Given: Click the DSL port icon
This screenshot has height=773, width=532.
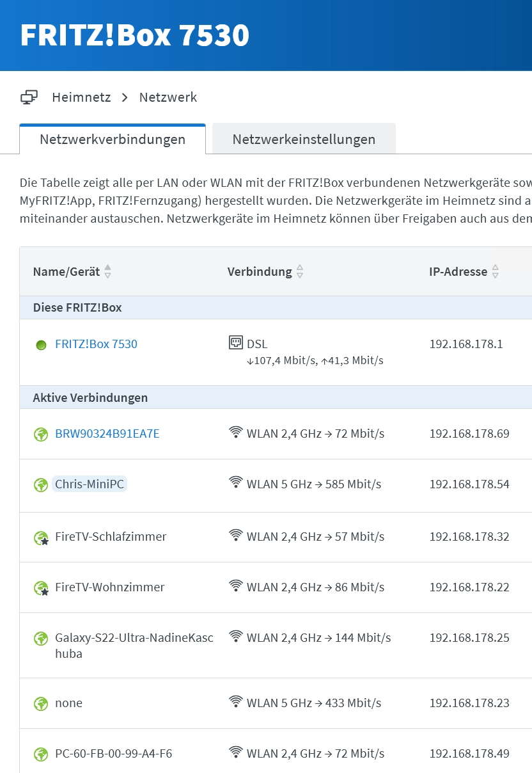Looking at the screenshot, I should pos(236,343).
